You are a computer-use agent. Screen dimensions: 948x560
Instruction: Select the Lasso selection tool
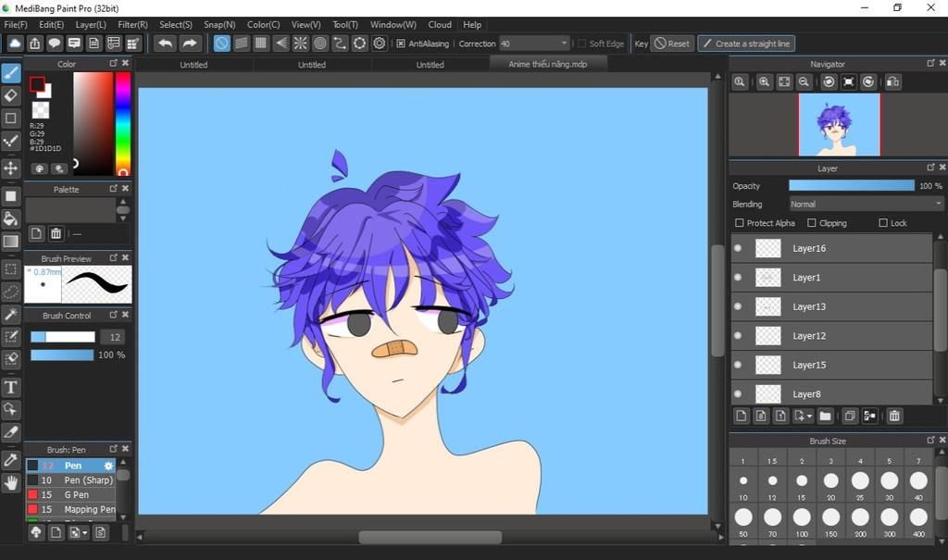coord(11,292)
